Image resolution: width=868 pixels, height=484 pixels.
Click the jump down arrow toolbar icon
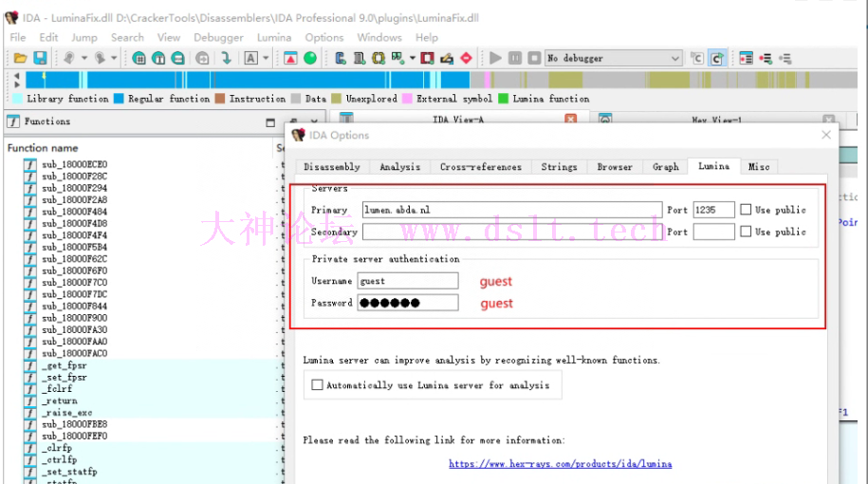point(226,59)
